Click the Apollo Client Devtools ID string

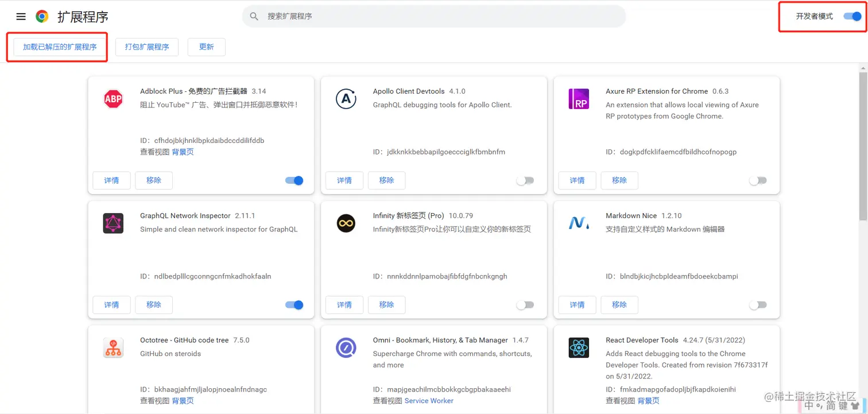tap(446, 152)
